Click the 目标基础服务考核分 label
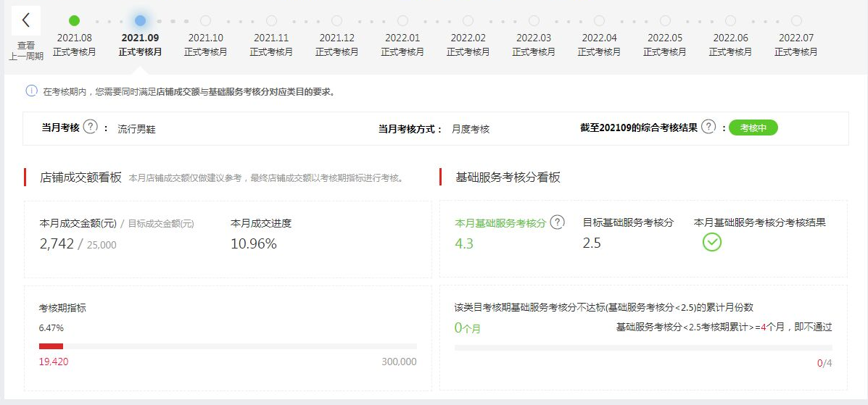 (628, 222)
